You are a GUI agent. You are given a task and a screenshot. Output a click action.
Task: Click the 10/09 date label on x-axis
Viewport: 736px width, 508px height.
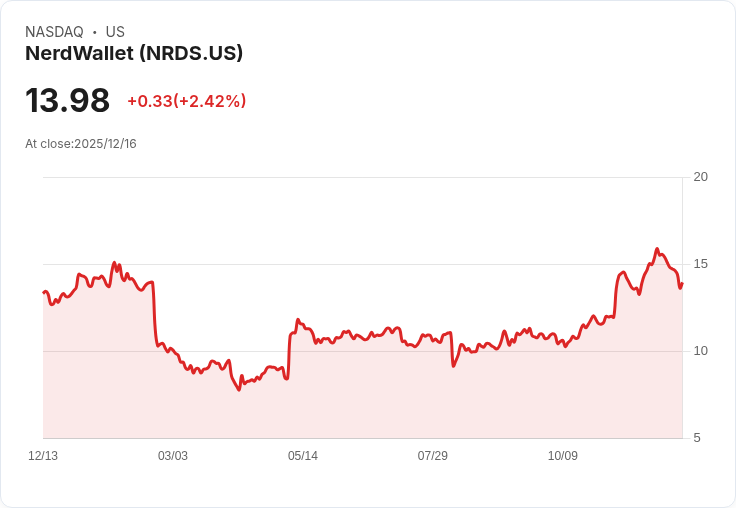[x=563, y=455]
